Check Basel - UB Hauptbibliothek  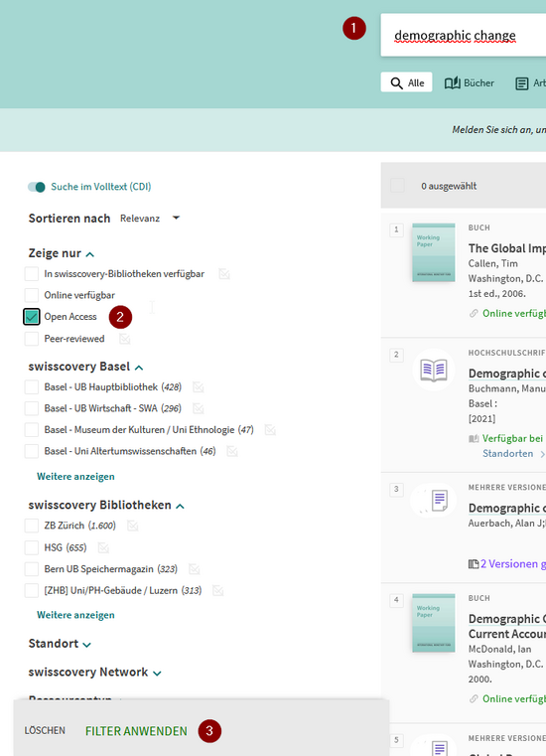[32, 386]
